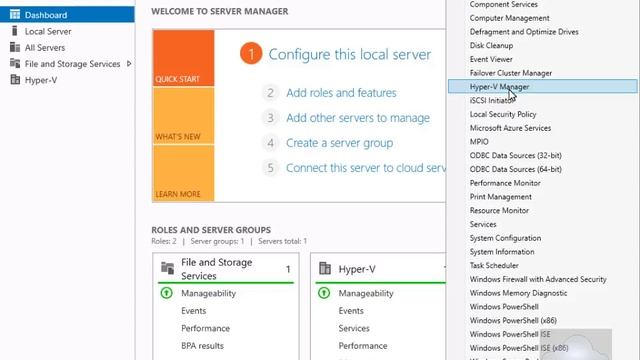Viewport: 640px width, 360px height.
Task: Select the QUICK START tile
Action: tap(184, 58)
